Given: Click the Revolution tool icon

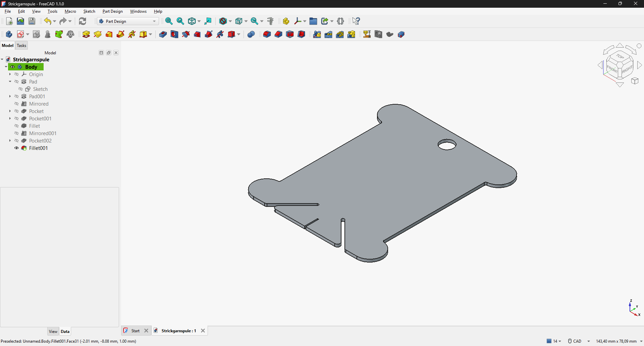Looking at the screenshot, I should [x=98, y=34].
